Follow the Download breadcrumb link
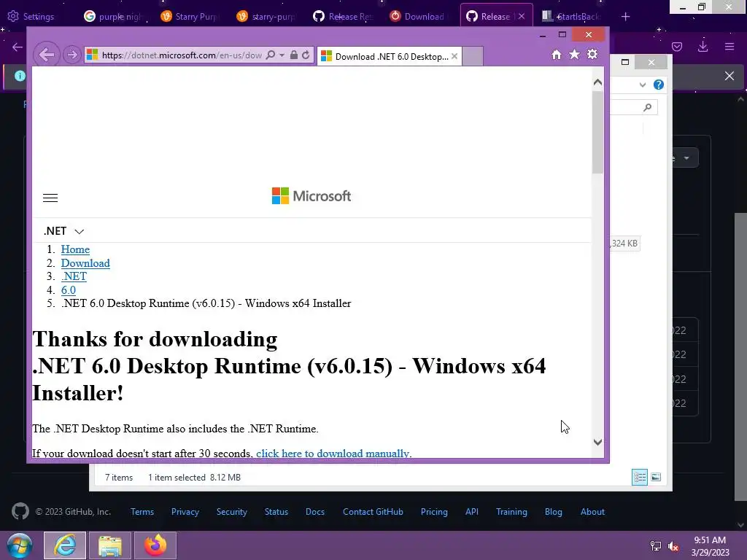This screenshot has height=560, width=747. 85,263
